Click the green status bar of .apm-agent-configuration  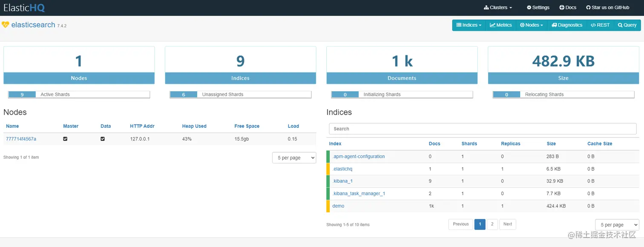tap(328, 157)
